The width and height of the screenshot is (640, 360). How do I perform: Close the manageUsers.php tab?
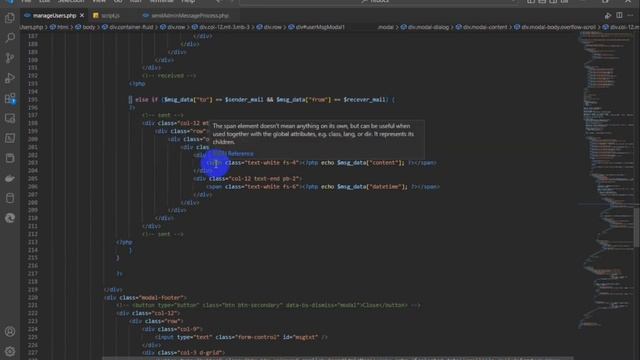click(x=82, y=16)
